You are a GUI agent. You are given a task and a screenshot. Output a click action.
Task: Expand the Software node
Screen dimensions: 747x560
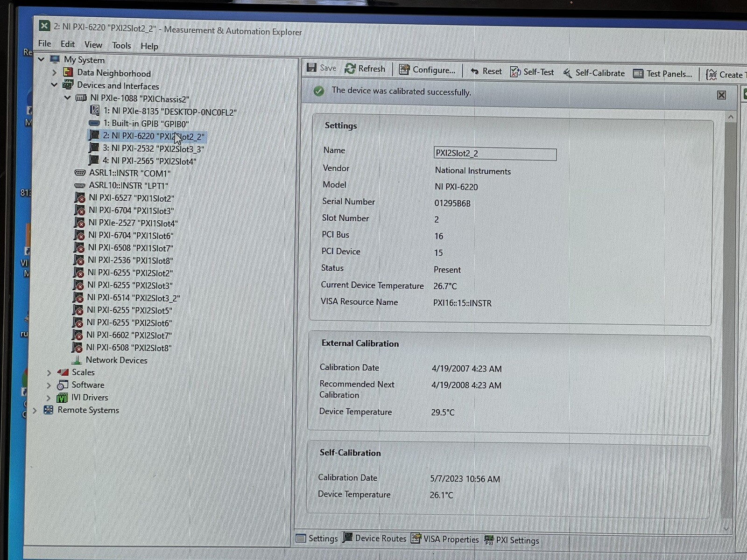coord(49,385)
